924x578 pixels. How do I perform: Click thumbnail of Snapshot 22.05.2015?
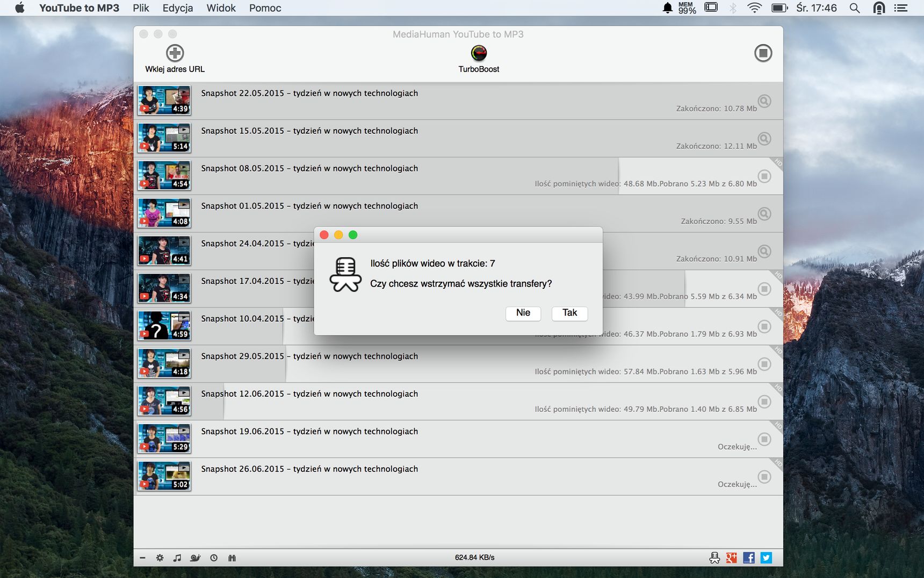pos(164,101)
